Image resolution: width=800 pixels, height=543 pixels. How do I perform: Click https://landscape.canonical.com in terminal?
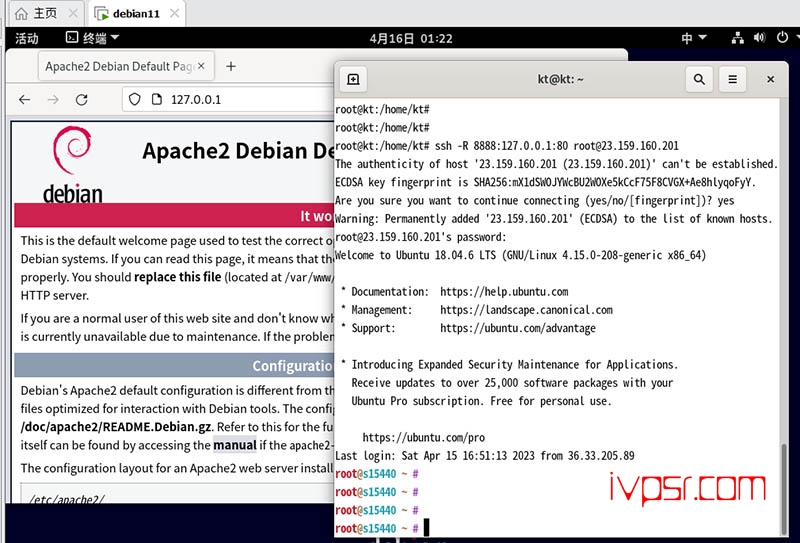[526, 310]
